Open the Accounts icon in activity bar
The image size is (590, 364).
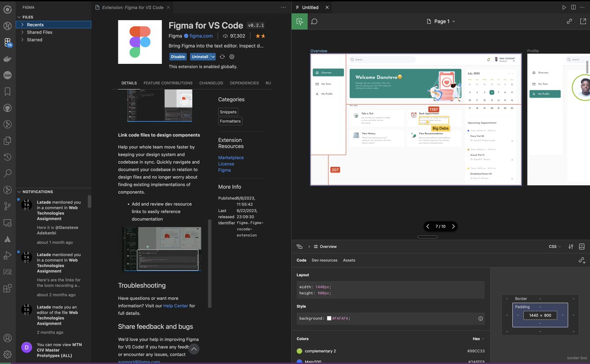[7, 338]
